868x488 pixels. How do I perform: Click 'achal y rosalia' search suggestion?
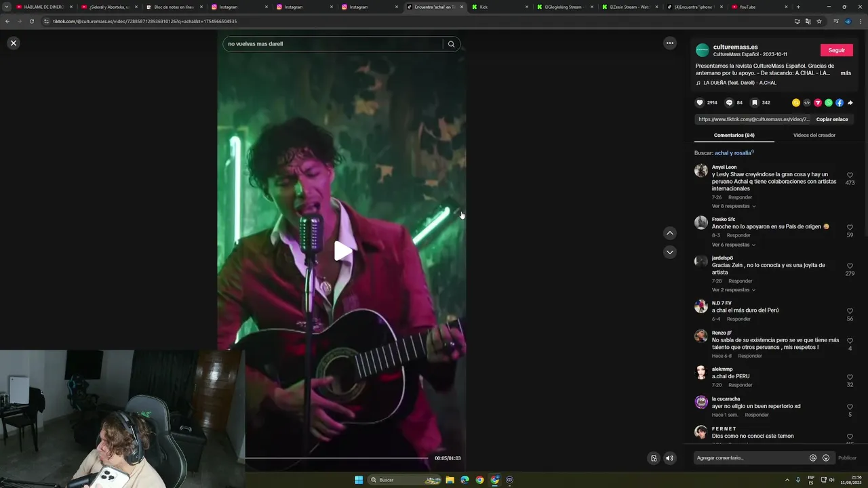point(733,153)
